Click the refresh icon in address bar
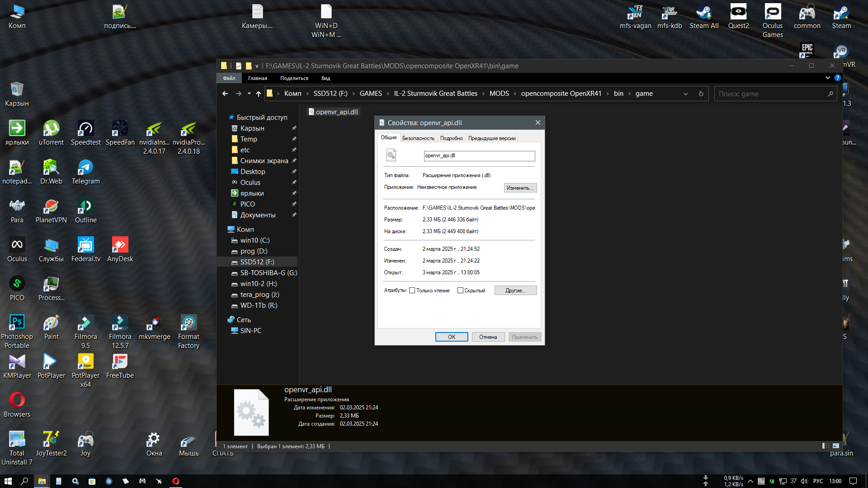Screen dimensions: 868x488 pos(701,94)
